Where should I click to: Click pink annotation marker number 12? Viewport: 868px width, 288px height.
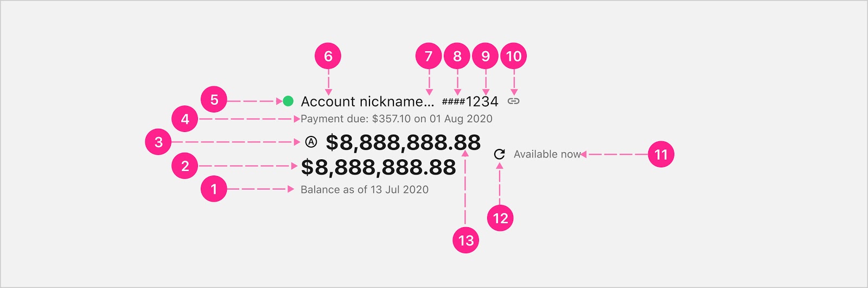point(500,218)
